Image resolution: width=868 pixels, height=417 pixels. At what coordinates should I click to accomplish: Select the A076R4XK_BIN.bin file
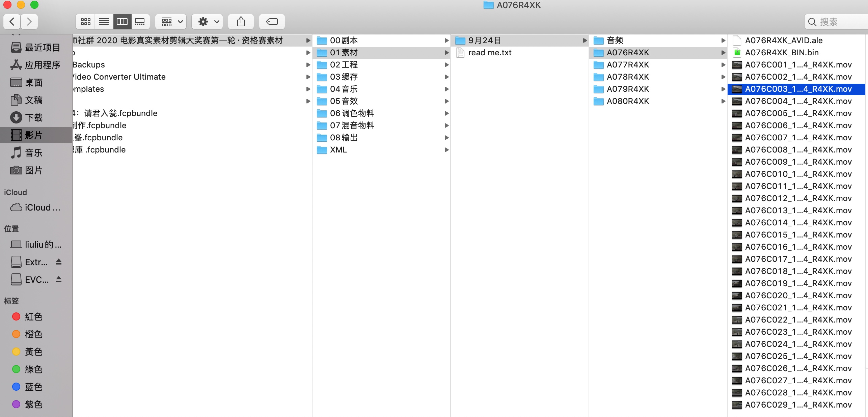(x=781, y=53)
